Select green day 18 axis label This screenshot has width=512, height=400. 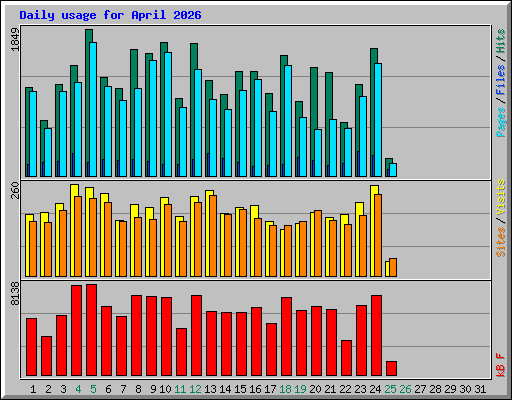click(x=285, y=389)
